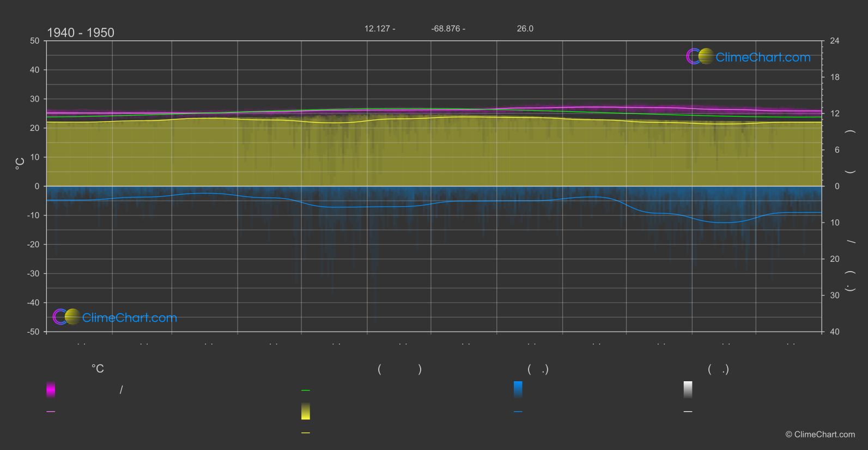Toggle the blue line legend marker

tap(518, 412)
